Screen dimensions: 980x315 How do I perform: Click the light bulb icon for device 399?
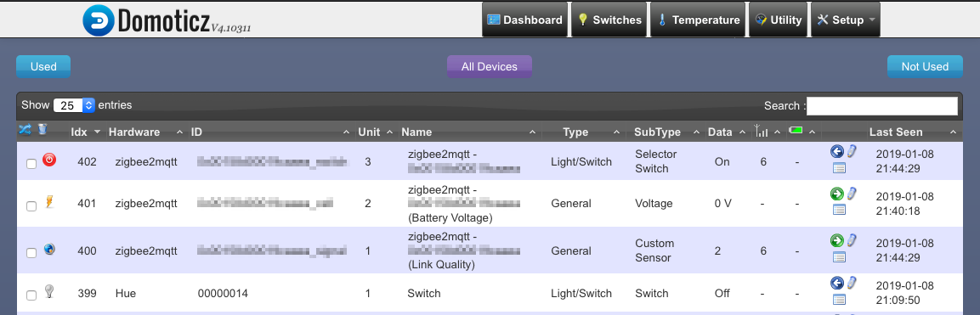[49, 290]
